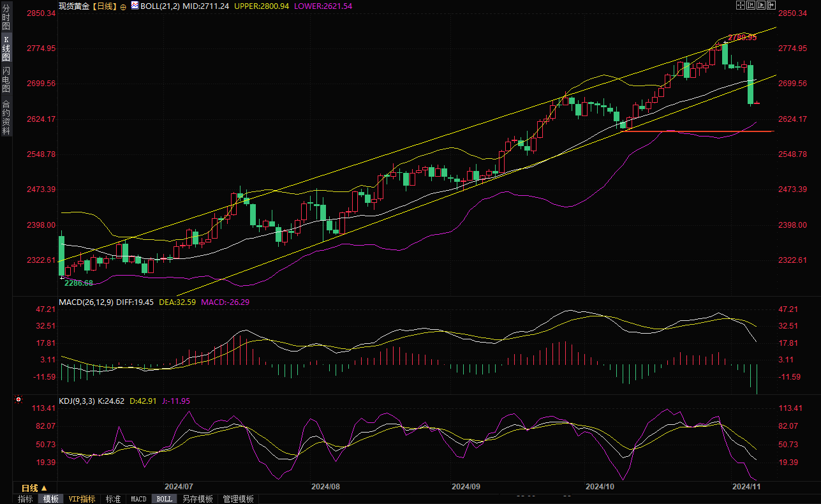Open the 日线 period selector dropdown

[34, 488]
